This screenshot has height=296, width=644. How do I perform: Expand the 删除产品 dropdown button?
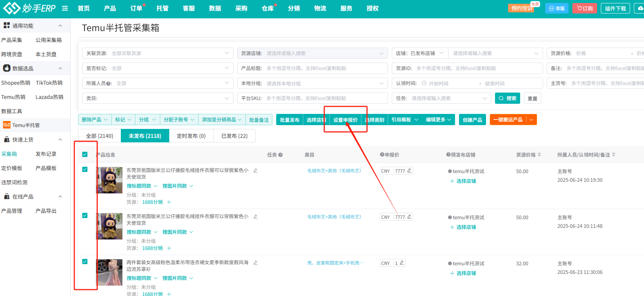95,120
